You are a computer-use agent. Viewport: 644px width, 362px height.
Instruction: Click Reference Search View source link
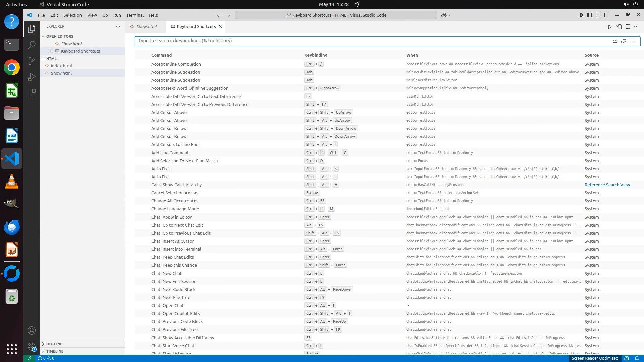tap(607, 185)
